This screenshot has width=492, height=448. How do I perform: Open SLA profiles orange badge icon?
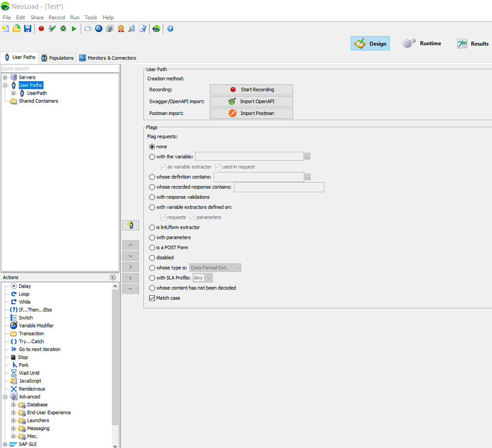[121, 29]
